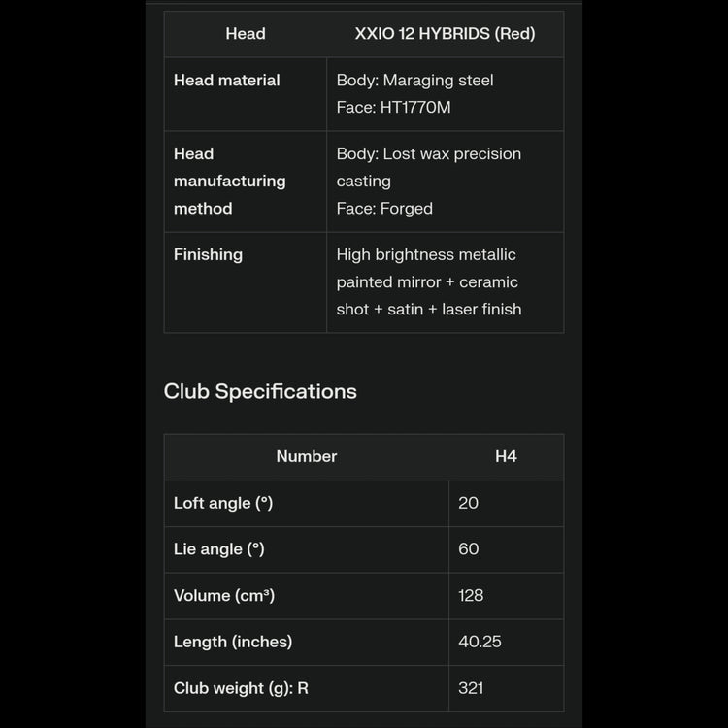Image resolution: width=728 pixels, height=728 pixels.
Task: Select the Finishing row label
Action: coord(208,255)
